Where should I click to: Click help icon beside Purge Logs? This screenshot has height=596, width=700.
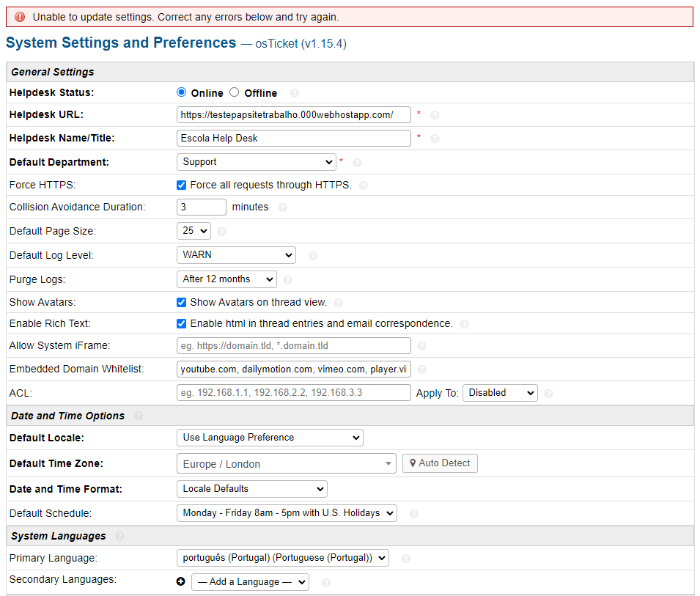click(288, 280)
